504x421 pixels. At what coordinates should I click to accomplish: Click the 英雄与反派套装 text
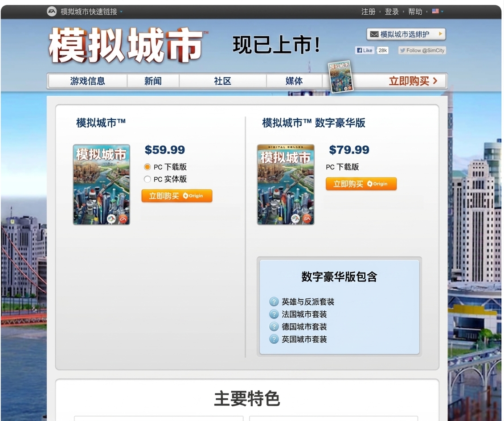[308, 301]
